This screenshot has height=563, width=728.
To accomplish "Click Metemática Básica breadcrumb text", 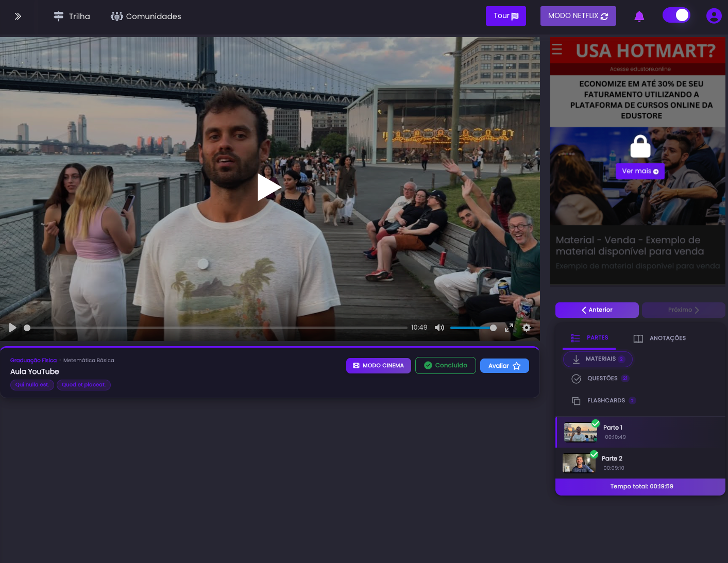I will (x=89, y=361).
